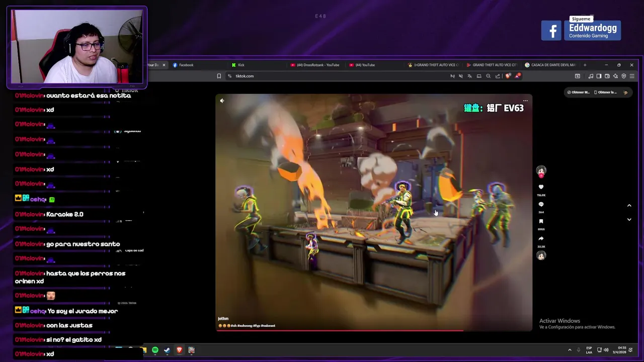Click the Facebook logo in stream overlay
The width and height of the screenshot is (644, 362).
[551, 31]
